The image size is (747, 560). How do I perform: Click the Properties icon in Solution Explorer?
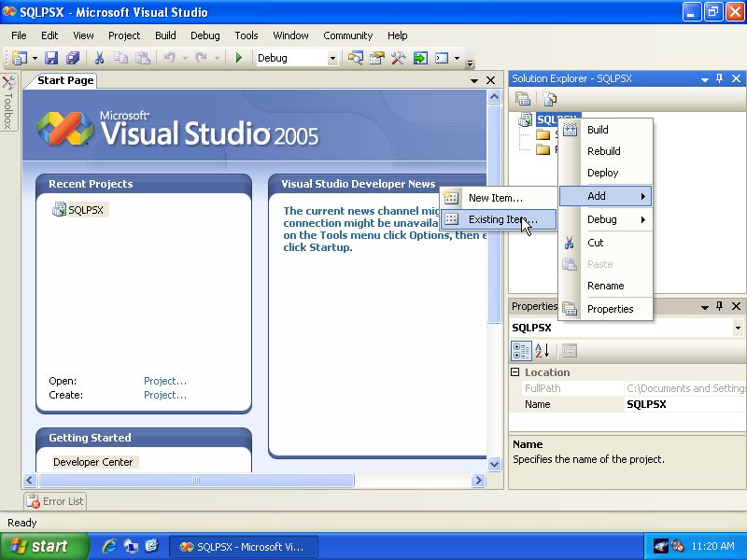tap(523, 99)
